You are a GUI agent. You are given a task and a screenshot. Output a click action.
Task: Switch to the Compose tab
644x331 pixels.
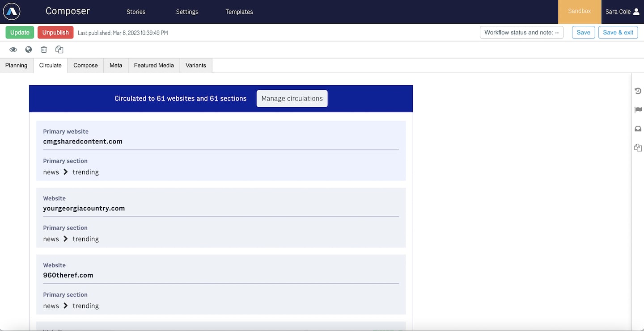click(x=85, y=65)
